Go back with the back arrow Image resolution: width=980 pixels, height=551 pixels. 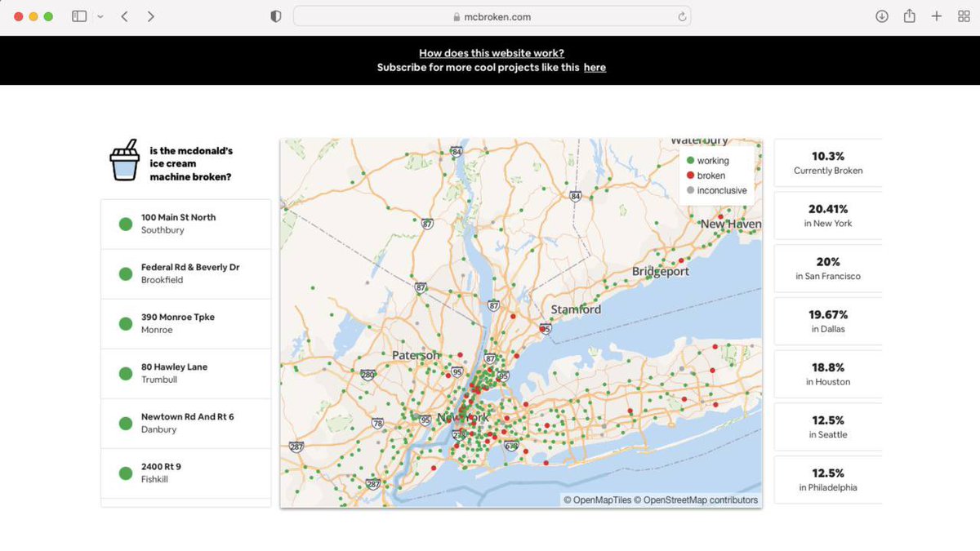[x=124, y=16]
